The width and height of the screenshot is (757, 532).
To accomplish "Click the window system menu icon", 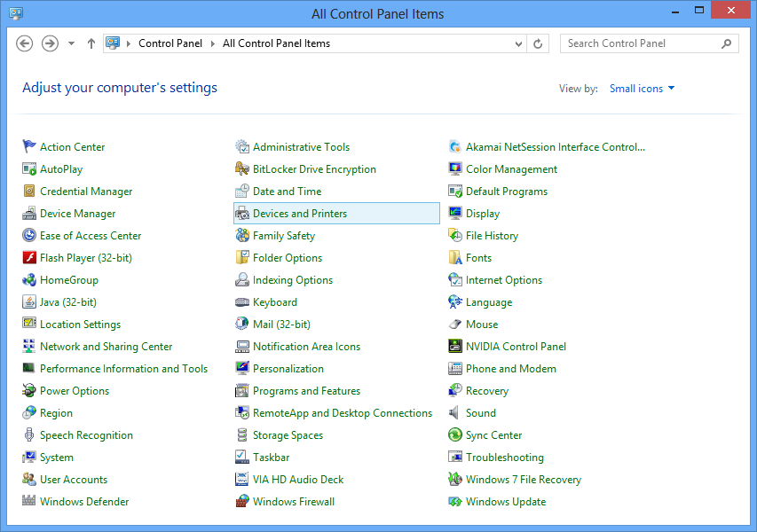I will tap(15, 13).
